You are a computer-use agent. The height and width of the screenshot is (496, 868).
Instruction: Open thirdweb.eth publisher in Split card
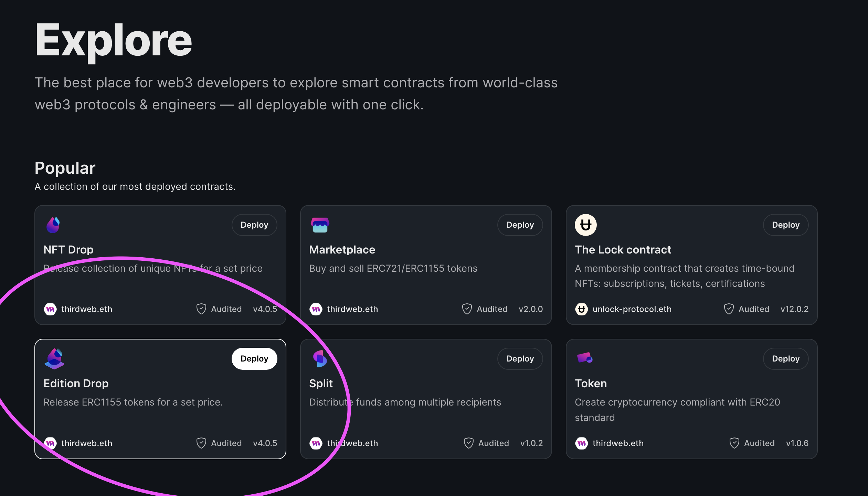click(352, 443)
